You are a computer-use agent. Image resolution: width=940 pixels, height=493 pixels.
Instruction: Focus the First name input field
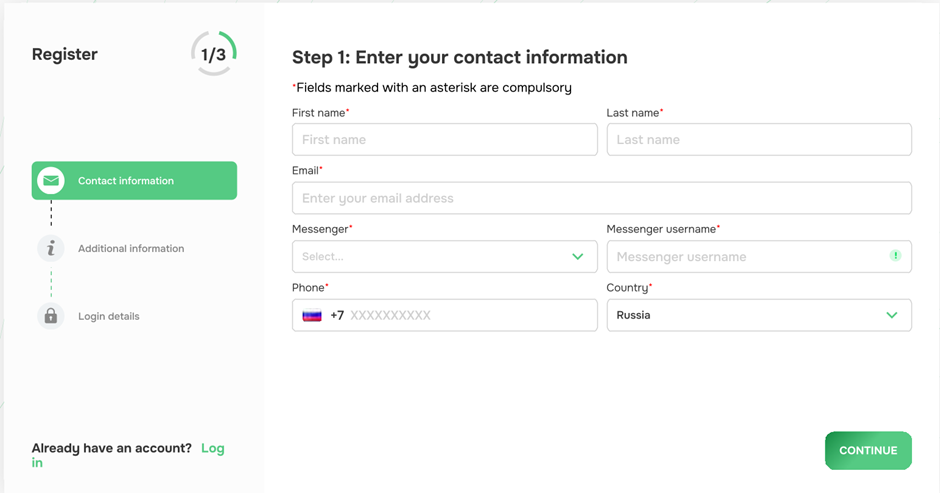[445, 140]
